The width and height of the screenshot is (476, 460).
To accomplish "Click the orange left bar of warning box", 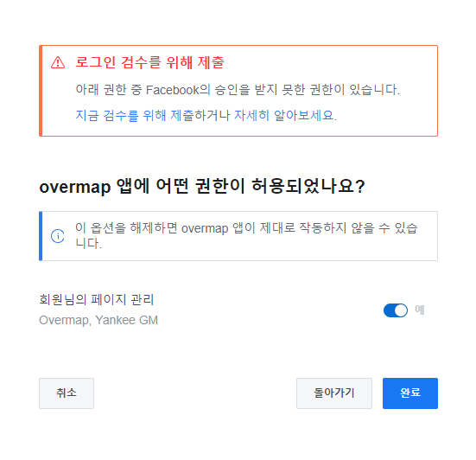I will tap(41, 91).
